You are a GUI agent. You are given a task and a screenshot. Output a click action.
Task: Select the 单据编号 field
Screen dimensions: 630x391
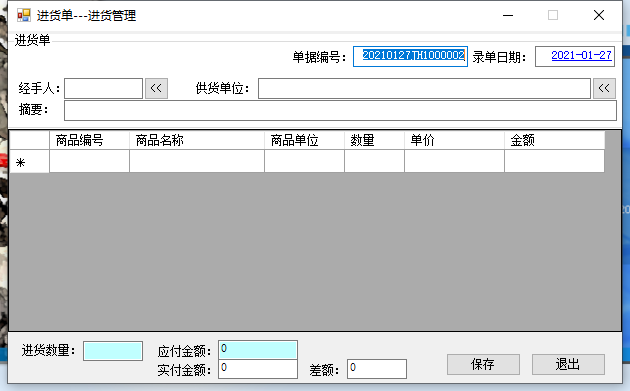(x=410, y=56)
